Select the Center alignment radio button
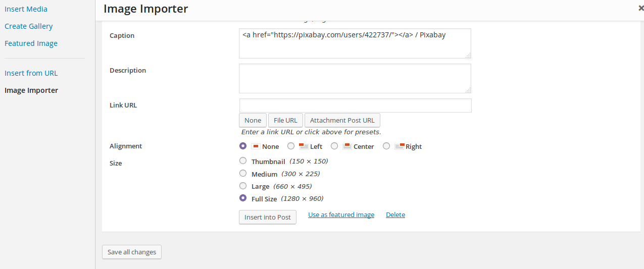This screenshot has height=269, width=644. (x=334, y=146)
